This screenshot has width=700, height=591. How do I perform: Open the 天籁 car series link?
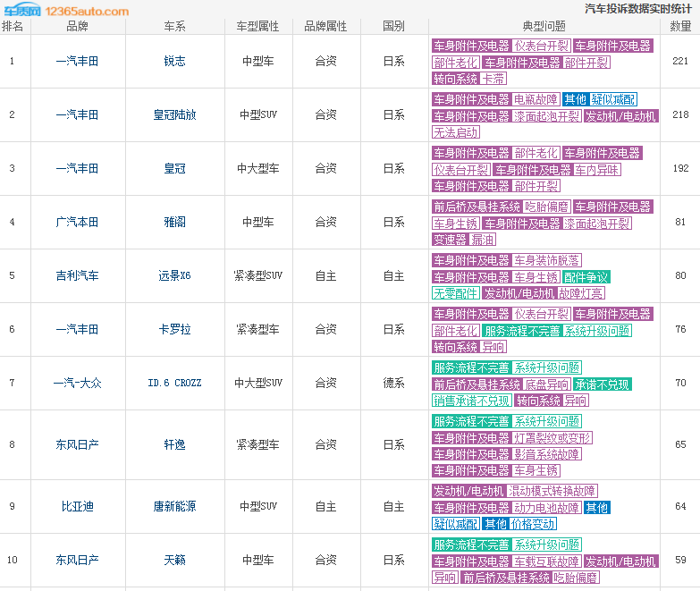(174, 560)
